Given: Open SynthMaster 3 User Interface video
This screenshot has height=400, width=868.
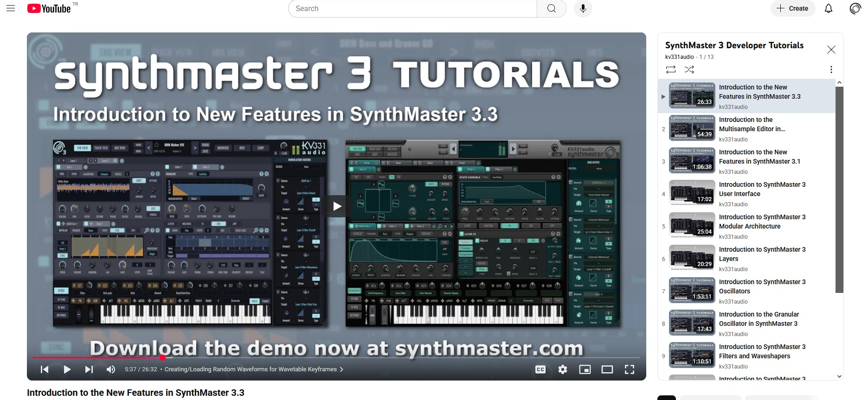Looking at the screenshot, I should coord(762,189).
